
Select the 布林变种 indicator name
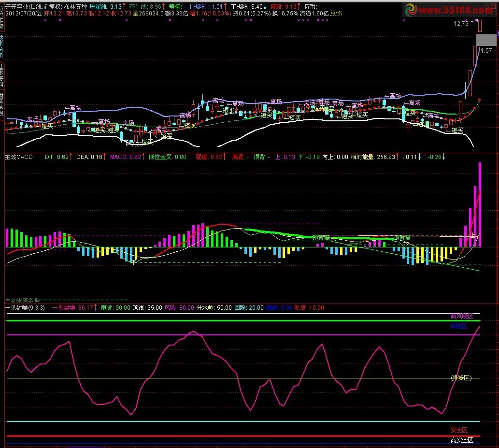75,6
